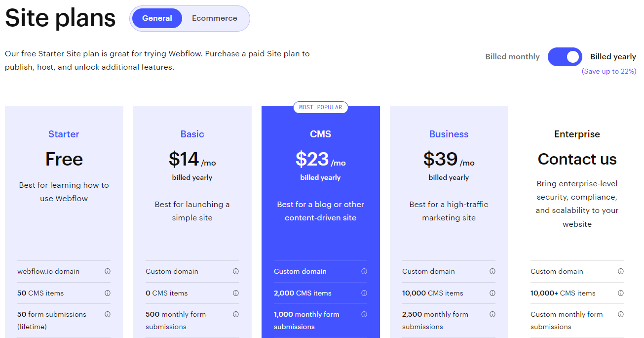Switch to the Ecommerce plans tab
Viewport: 644px width, 338px height.
tap(215, 18)
